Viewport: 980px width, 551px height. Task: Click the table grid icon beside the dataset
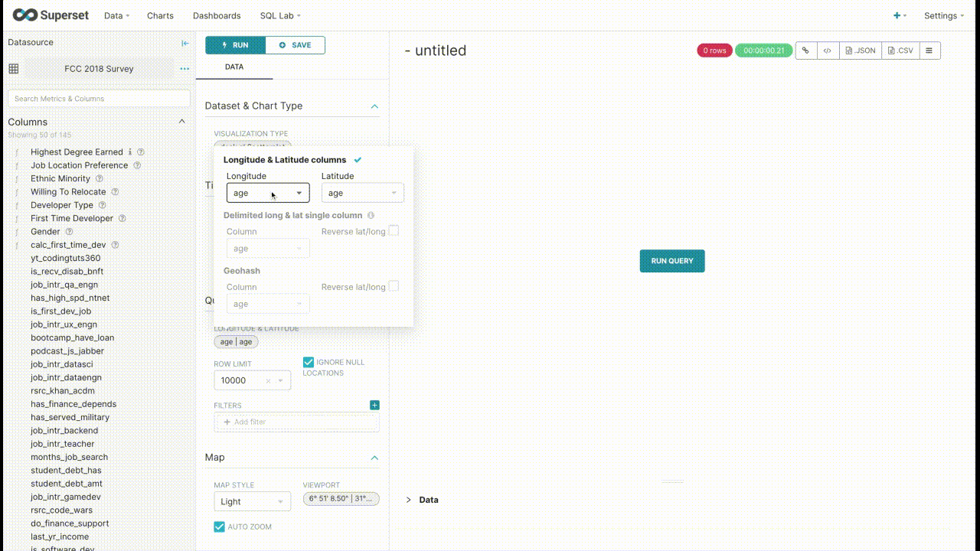pos(14,69)
